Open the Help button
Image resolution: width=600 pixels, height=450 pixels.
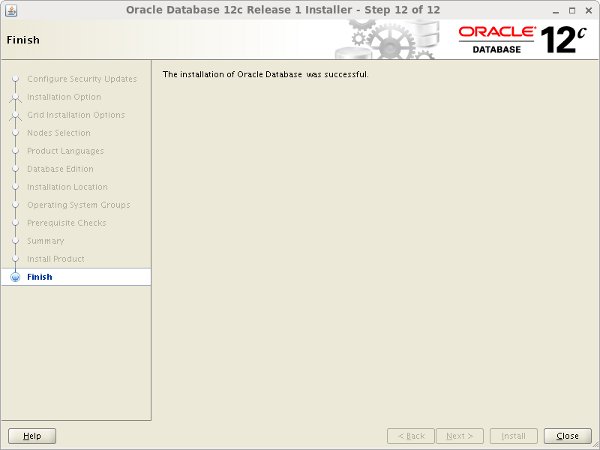point(32,436)
